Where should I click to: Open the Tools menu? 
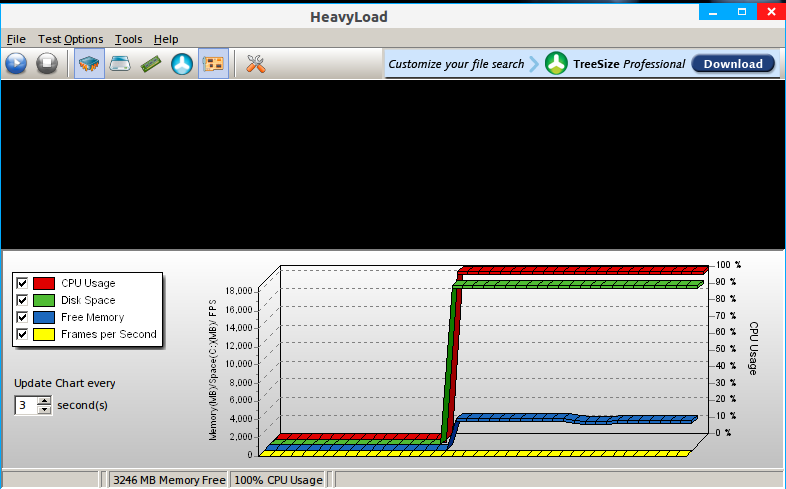[x=128, y=39]
